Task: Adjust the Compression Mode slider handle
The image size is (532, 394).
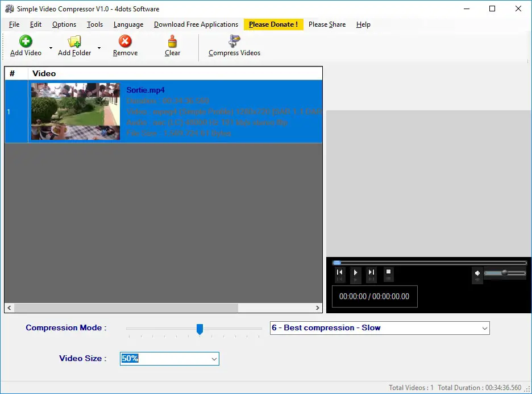Action: [x=200, y=329]
